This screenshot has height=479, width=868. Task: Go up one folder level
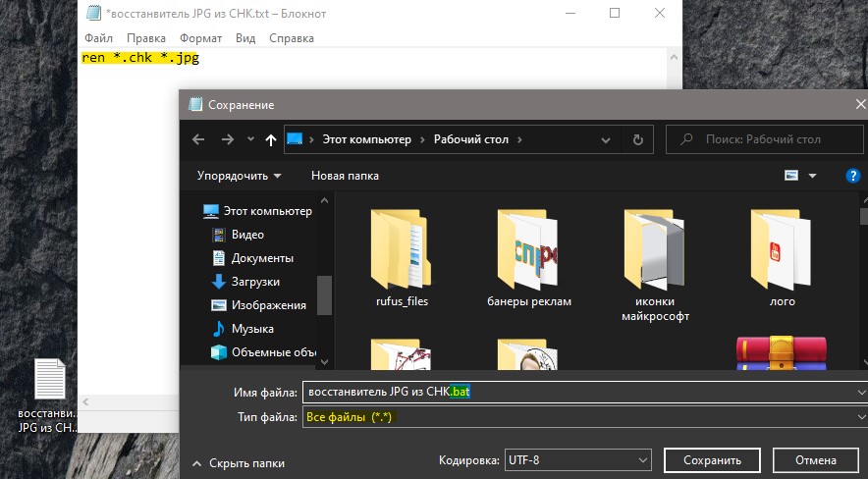[x=271, y=140]
